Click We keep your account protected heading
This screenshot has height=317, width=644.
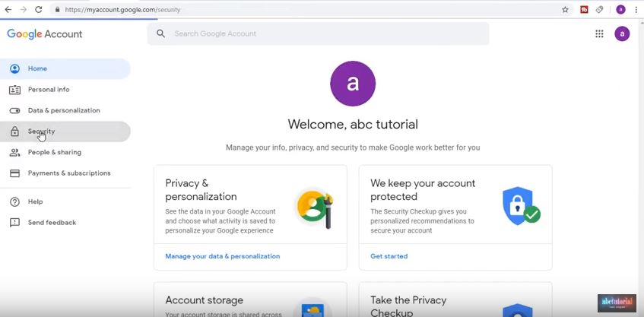(423, 190)
